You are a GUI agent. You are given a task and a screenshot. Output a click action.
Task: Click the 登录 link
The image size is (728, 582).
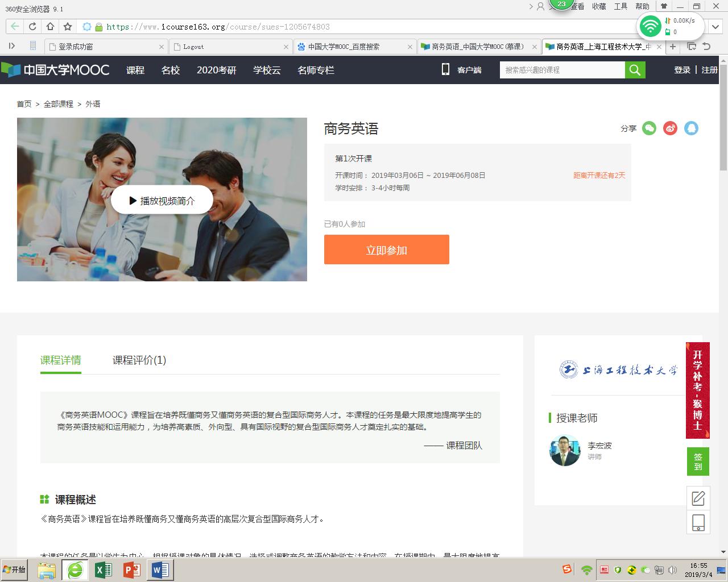click(x=682, y=70)
